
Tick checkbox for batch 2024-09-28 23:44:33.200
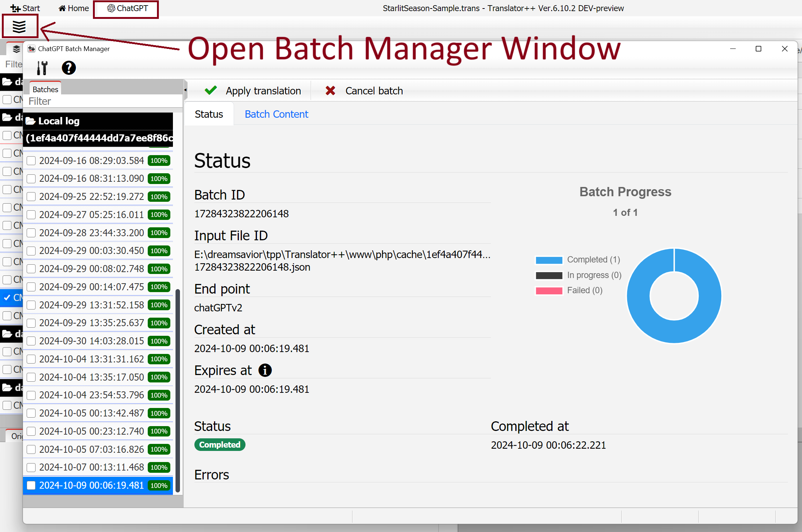31,233
